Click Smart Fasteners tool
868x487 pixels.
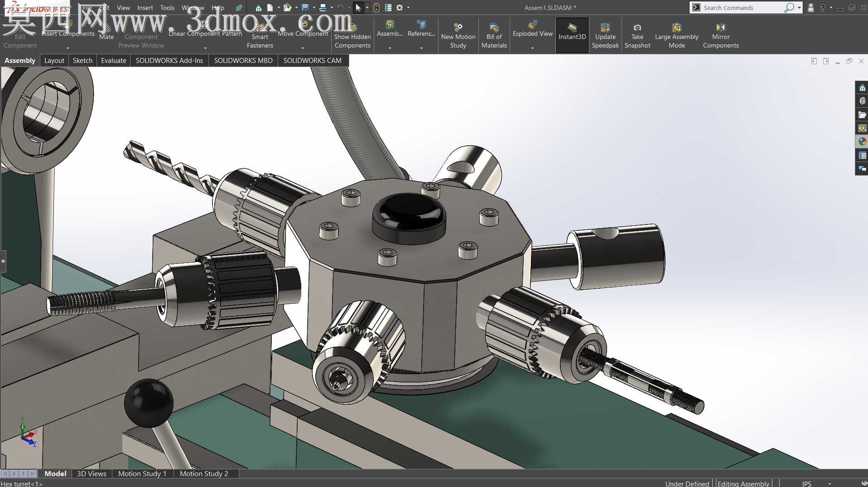[260, 35]
